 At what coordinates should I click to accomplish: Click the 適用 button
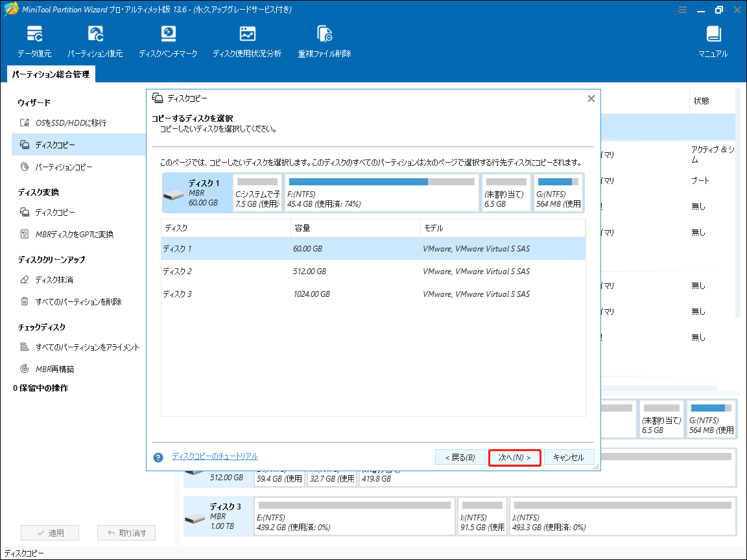pyautogui.click(x=50, y=533)
